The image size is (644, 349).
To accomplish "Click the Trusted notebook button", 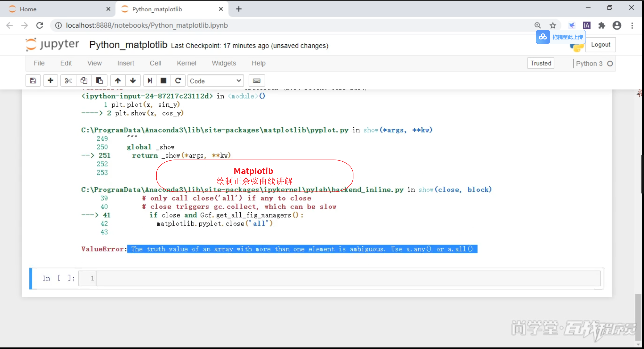I will pyautogui.click(x=541, y=63).
